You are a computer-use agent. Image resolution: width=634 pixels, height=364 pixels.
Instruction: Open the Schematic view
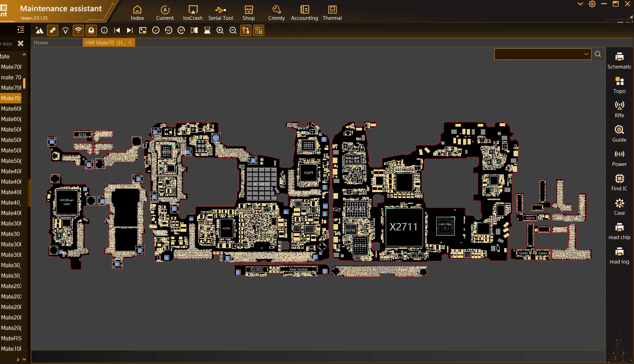click(x=619, y=61)
